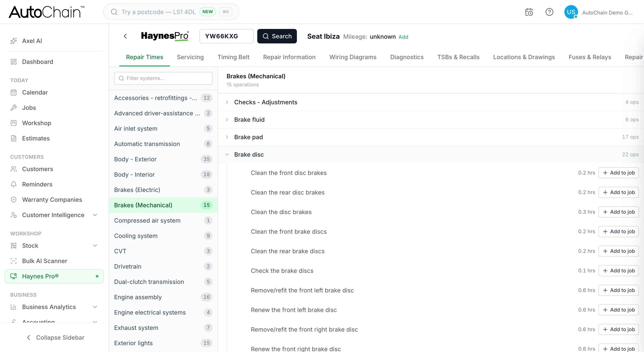
Task: Click the Add mileage link
Action: (x=403, y=37)
